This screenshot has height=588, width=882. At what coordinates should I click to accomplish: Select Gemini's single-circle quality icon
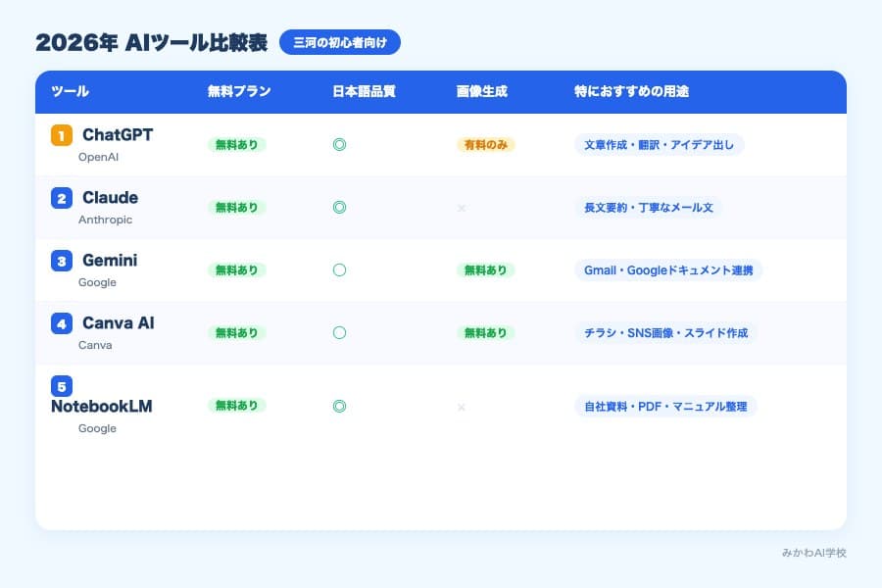point(338,269)
